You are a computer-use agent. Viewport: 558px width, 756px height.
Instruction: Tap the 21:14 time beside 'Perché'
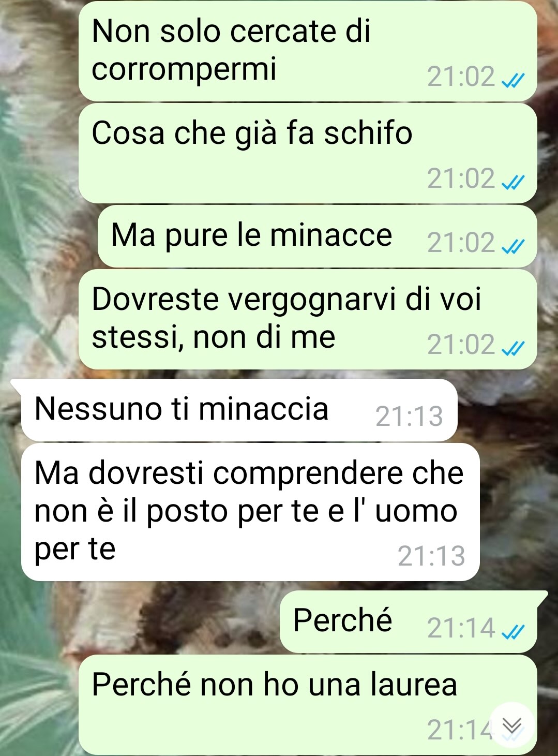(461, 628)
